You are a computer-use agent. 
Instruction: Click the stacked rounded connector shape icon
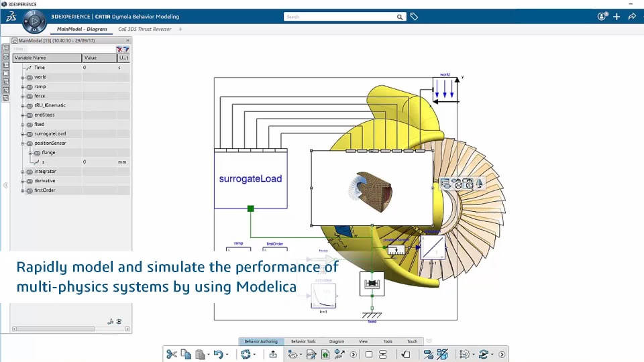click(x=383, y=354)
